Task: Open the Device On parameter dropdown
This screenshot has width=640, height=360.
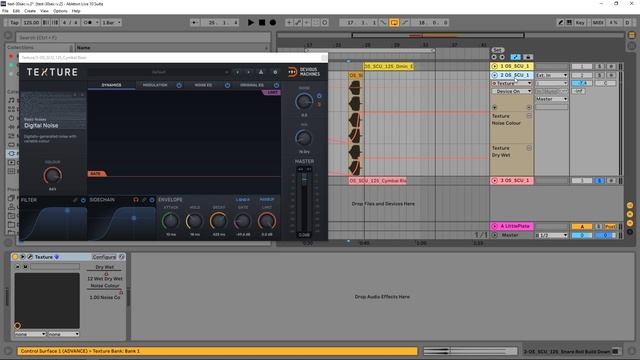Action: coord(511,91)
